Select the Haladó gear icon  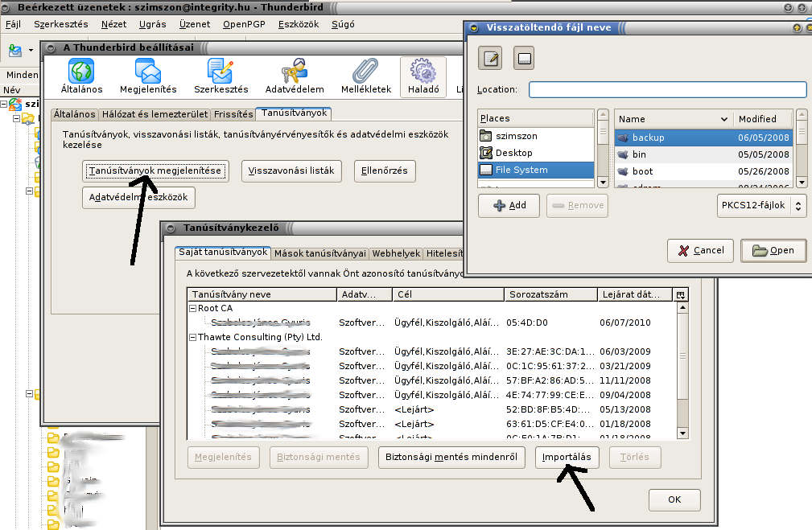click(x=423, y=76)
